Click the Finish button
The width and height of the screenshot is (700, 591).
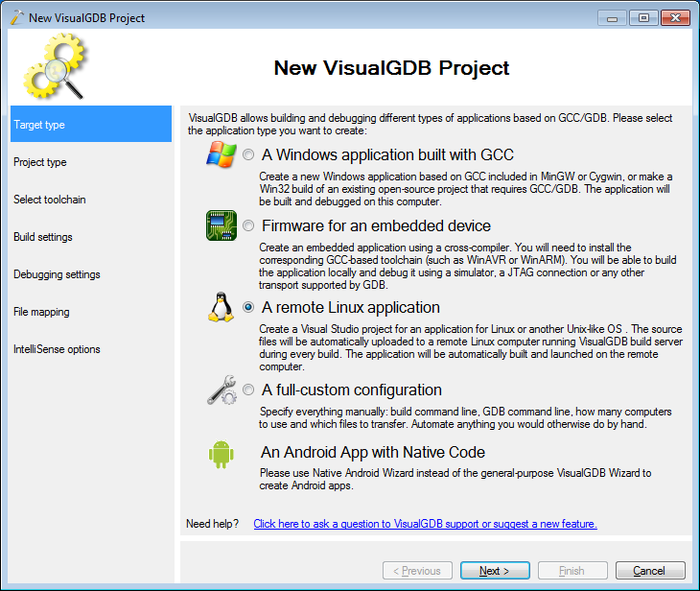[x=573, y=570]
